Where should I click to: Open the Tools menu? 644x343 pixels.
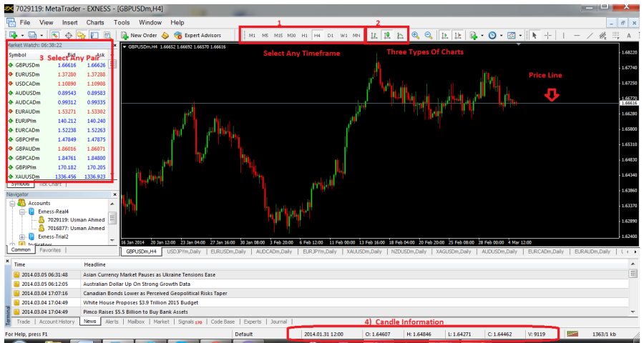coord(122,23)
